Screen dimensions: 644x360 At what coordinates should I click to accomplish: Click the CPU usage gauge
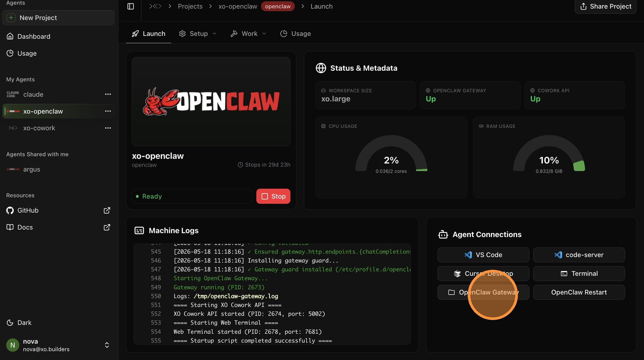point(391,153)
